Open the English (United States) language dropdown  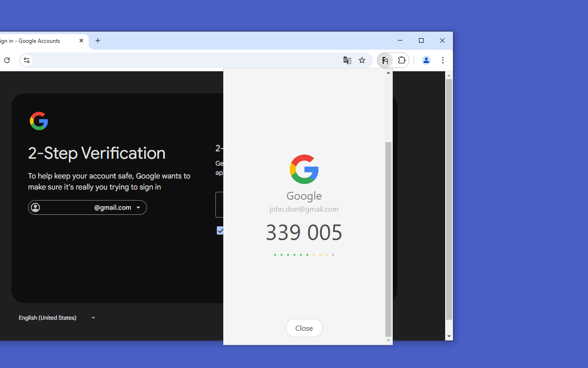point(57,318)
